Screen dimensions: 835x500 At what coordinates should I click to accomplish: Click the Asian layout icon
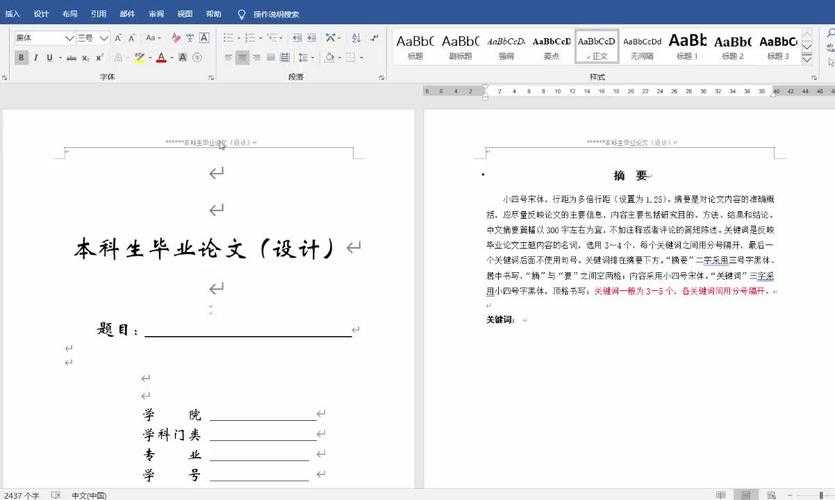tap(332, 38)
